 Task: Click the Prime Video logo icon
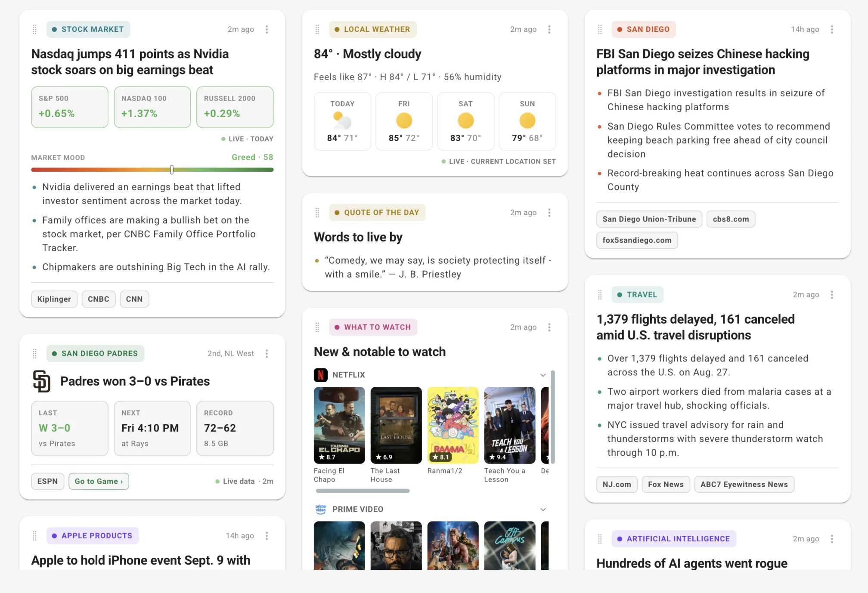pos(320,509)
